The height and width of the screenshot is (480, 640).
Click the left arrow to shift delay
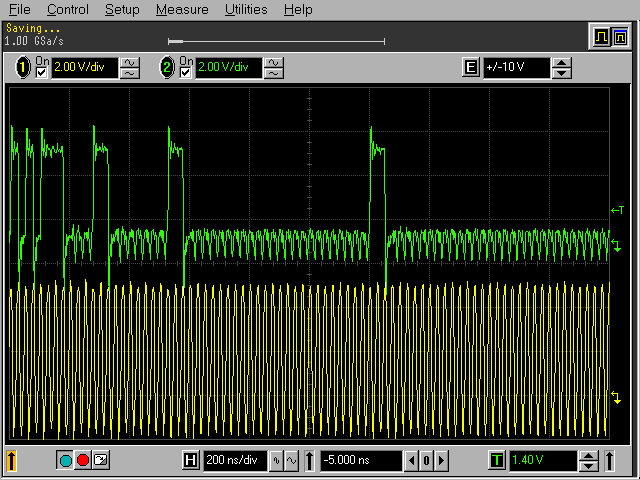click(411, 460)
